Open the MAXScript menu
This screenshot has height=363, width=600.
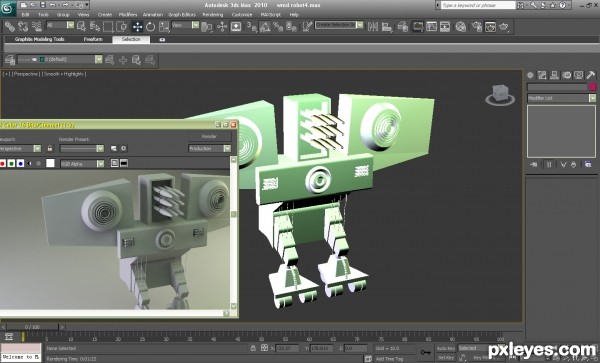(271, 15)
